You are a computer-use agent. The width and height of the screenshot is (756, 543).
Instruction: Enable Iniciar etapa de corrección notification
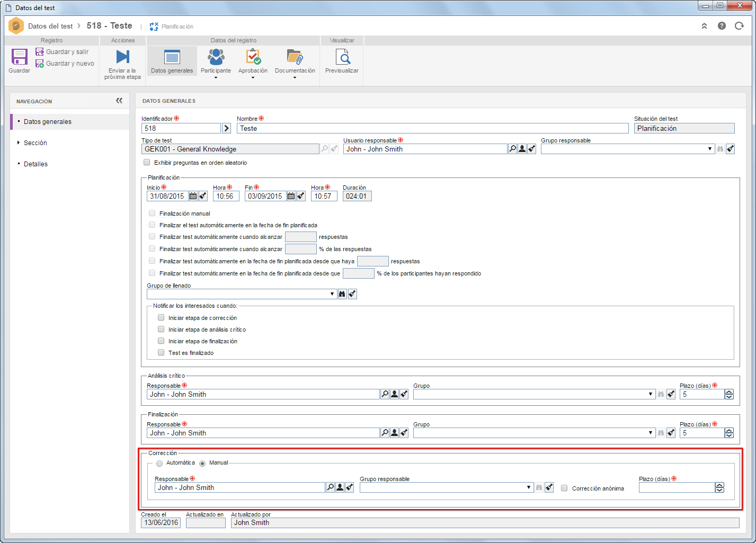point(161,317)
